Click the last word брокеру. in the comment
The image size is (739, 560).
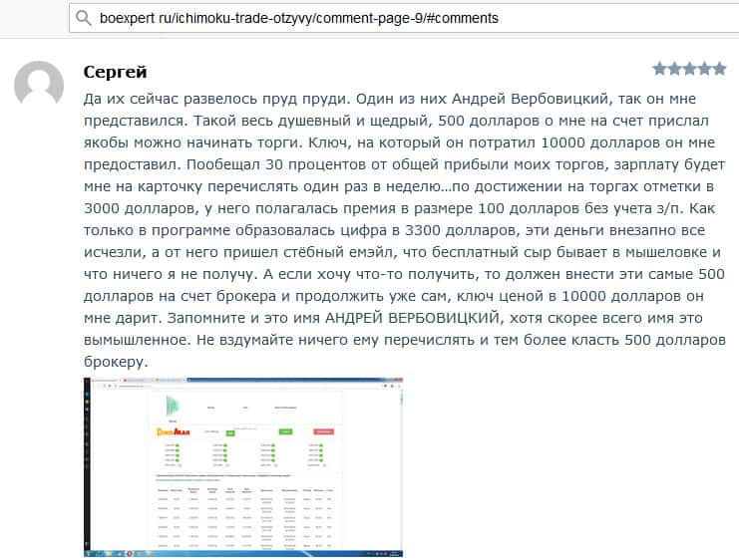(116, 362)
